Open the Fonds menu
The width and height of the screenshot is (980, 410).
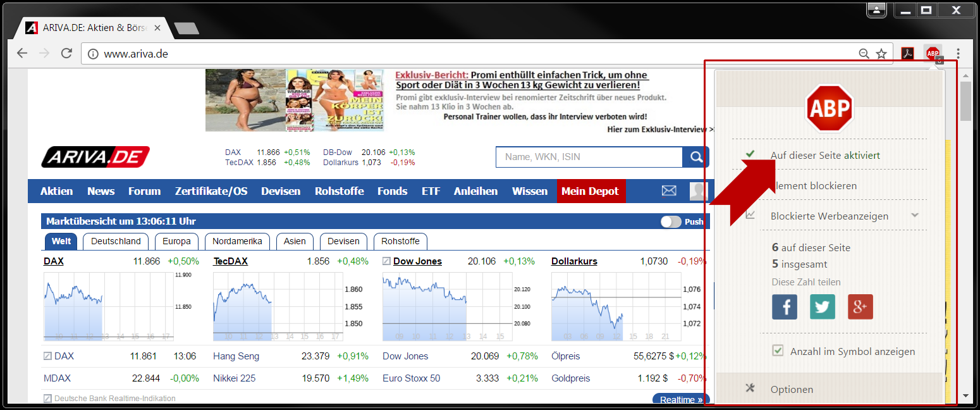(x=393, y=191)
